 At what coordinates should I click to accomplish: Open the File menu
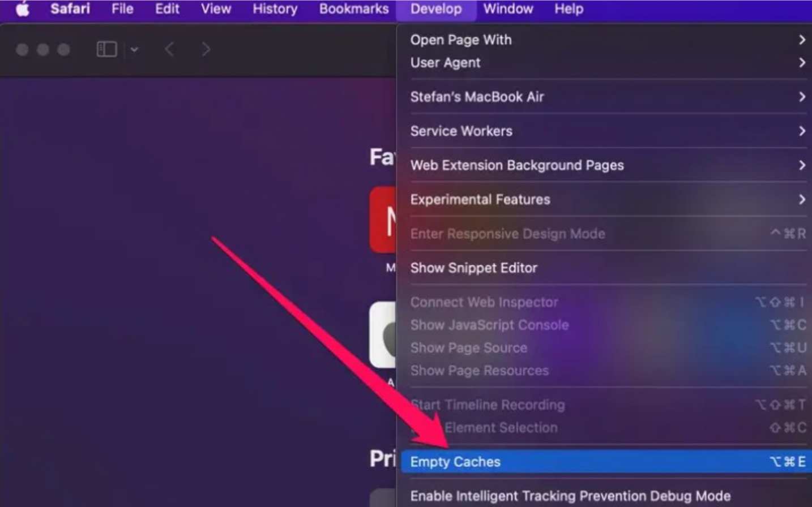pyautogui.click(x=122, y=9)
